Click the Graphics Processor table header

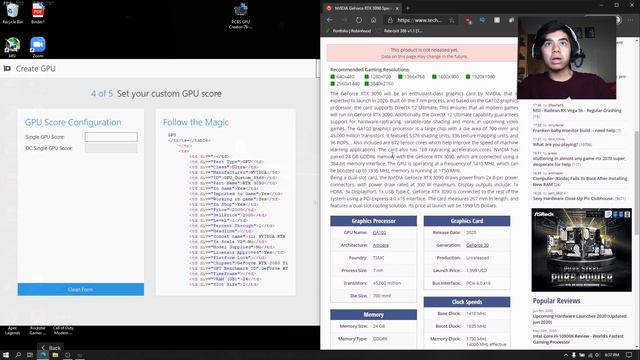[373, 221]
